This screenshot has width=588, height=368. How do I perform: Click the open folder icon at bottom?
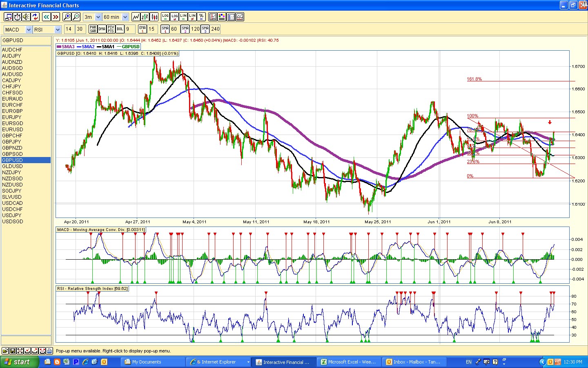(5, 351)
